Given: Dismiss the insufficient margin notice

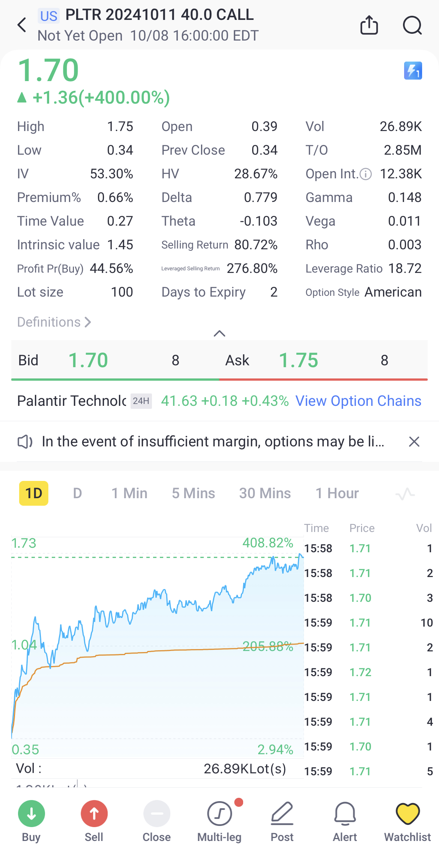Looking at the screenshot, I should (x=414, y=442).
